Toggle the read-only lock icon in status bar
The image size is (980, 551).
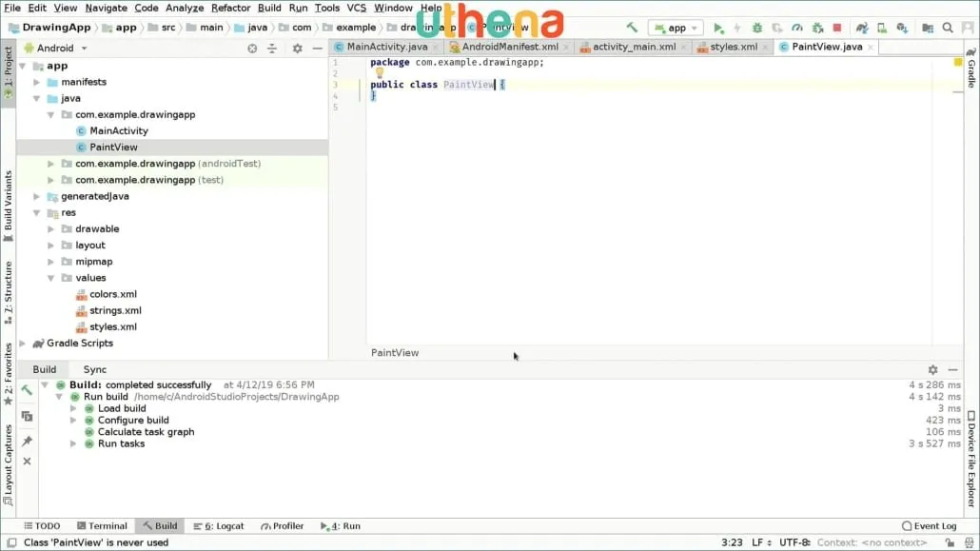950,542
